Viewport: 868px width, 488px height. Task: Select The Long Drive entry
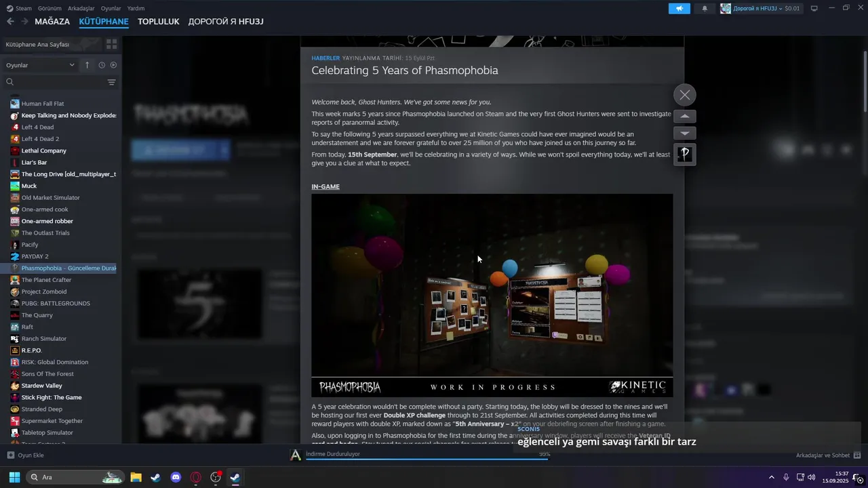click(63, 174)
